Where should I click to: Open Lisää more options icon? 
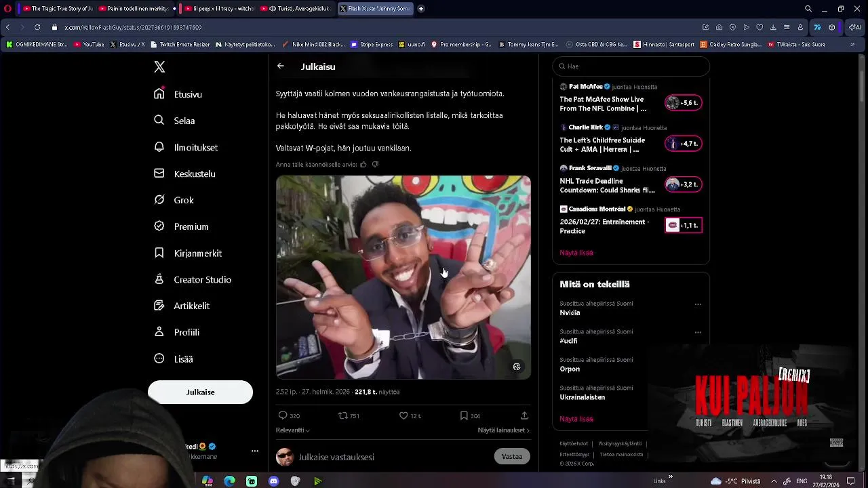159,359
